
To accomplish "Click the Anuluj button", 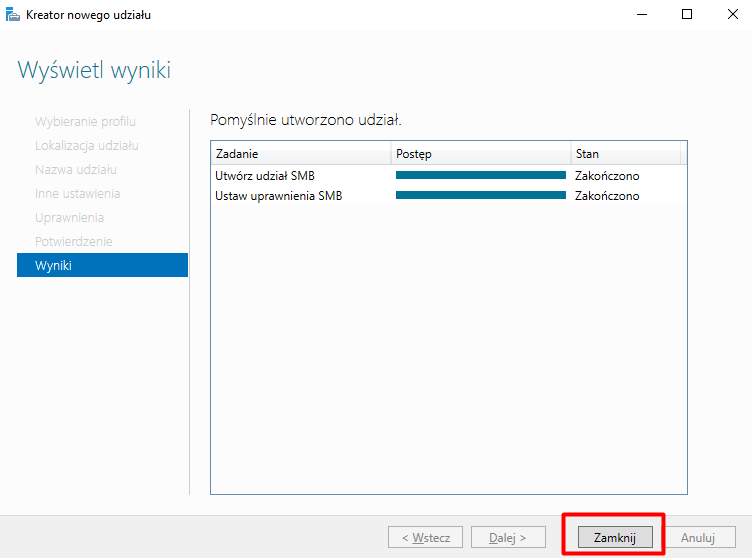I will point(697,537).
